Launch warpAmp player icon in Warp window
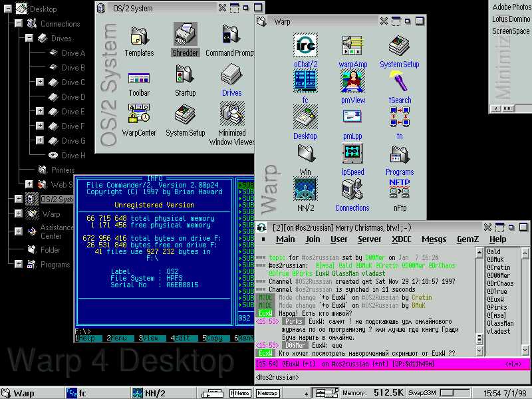 (352, 45)
